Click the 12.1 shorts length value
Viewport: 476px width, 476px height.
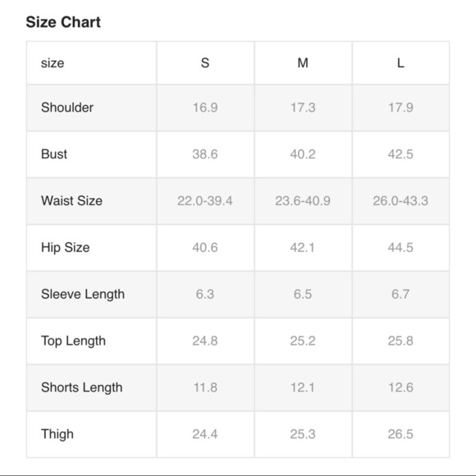303,387
